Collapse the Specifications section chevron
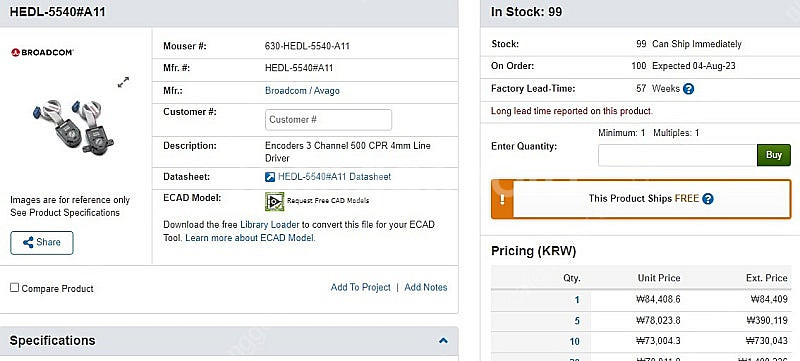 tap(443, 341)
